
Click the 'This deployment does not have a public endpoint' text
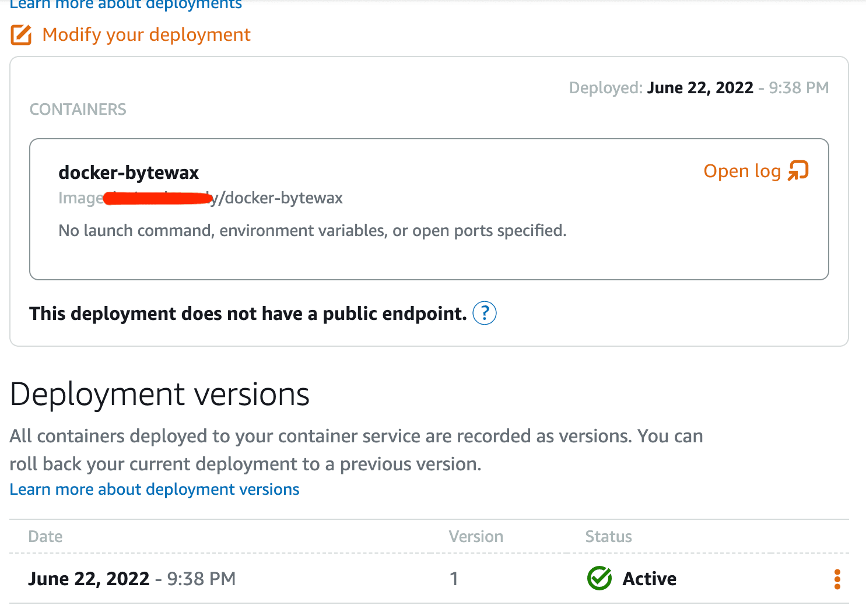click(248, 314)
